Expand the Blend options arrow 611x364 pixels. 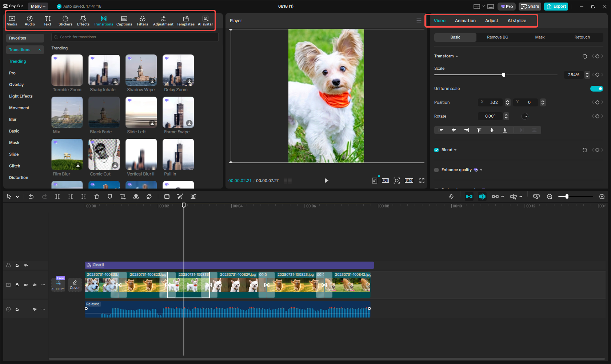(455, 150)
